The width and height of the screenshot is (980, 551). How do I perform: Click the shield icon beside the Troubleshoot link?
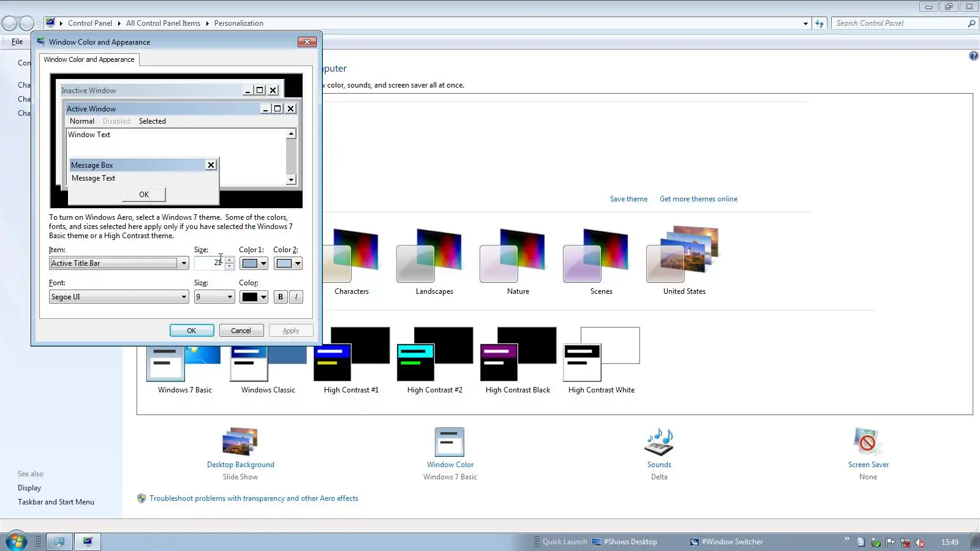tap(141, 498)
